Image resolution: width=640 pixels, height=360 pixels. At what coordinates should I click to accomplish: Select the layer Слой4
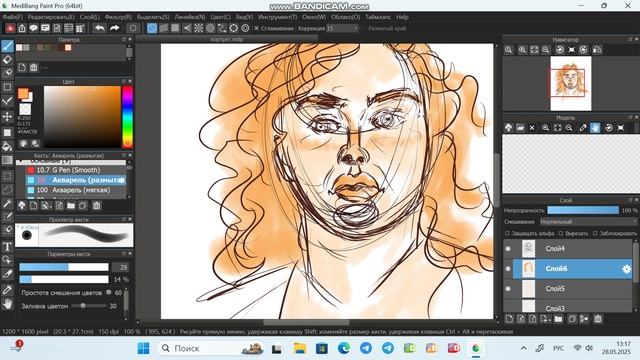(x=573, y=249)
